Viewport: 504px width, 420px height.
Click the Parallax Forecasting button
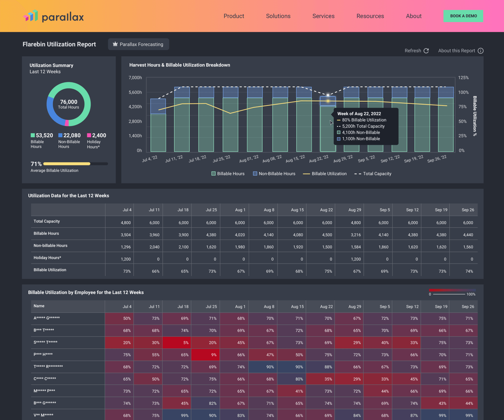138,44
